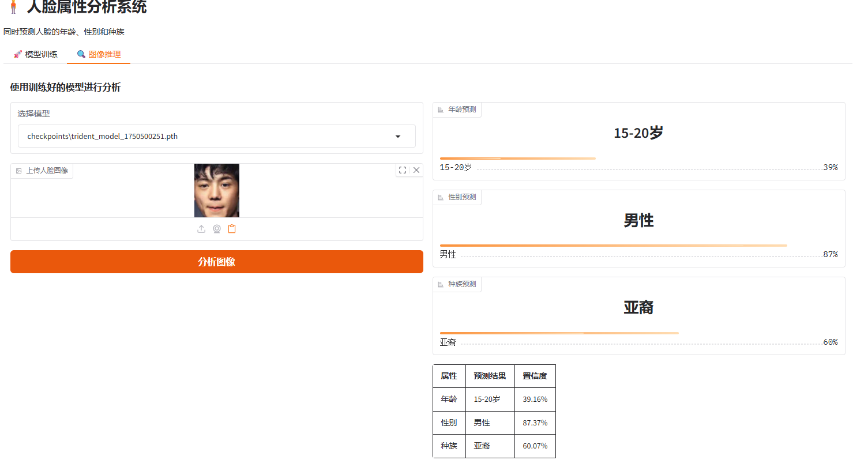This screenshot has width=868, height=460.
Task: Open the webcam capture icon
Action: [x=216, y=229]
